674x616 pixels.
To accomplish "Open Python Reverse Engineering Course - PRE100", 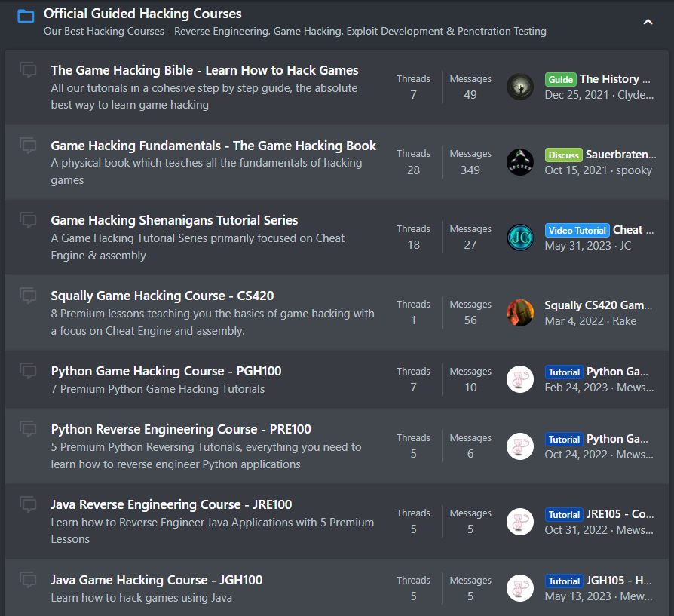I will [x=181, y=430].
